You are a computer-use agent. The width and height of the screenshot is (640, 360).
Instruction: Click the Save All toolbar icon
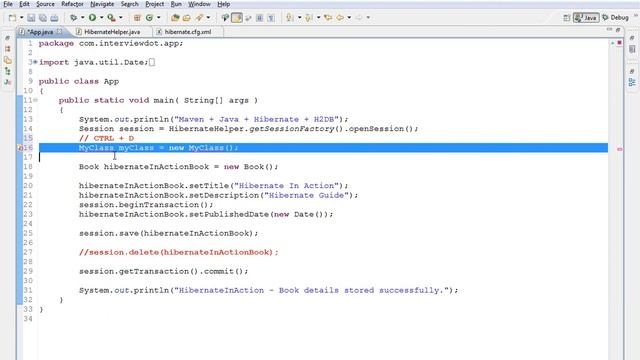tap(42, 18)
